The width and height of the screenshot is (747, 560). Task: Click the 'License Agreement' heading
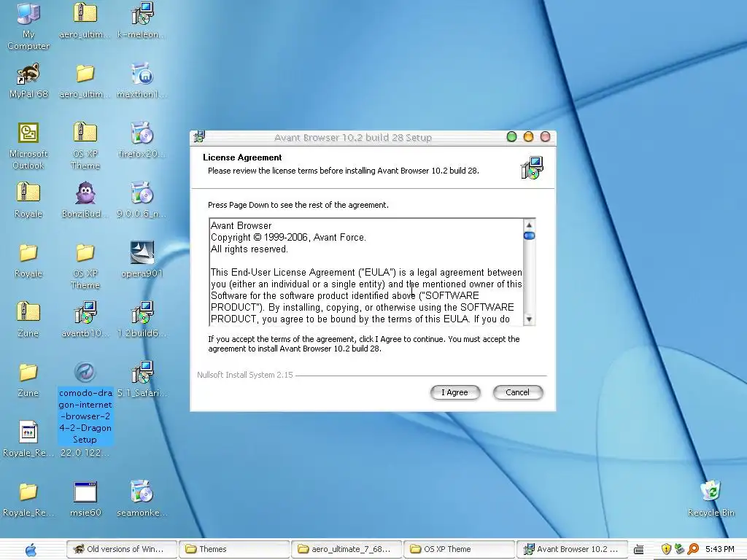pos(242,157)
